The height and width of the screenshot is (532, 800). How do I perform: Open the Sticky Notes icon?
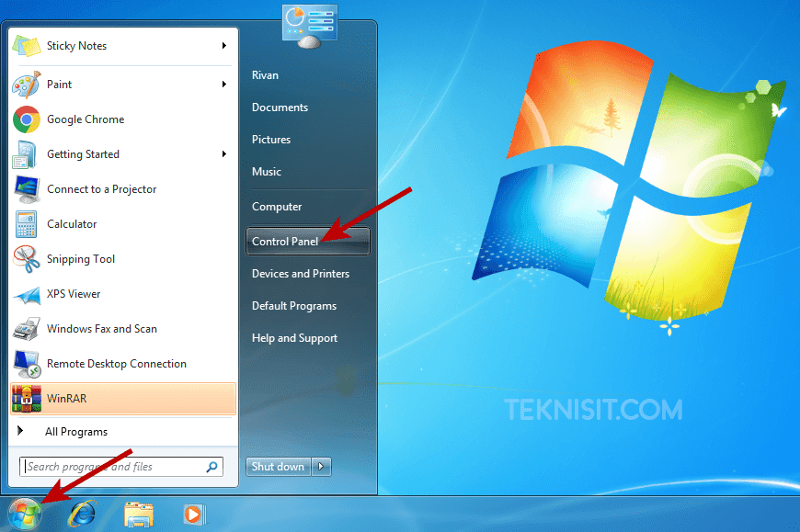pyautogui.click(x=27, y=46)
